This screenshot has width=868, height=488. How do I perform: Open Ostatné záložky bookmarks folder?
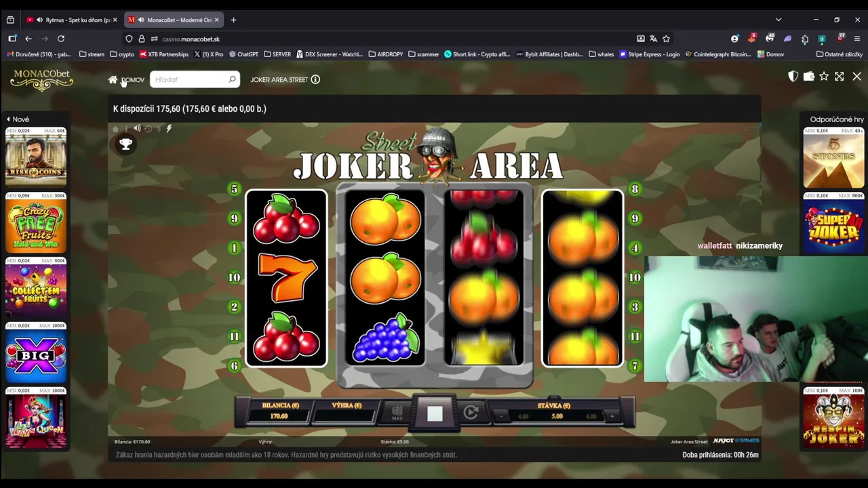pos(840,54)
